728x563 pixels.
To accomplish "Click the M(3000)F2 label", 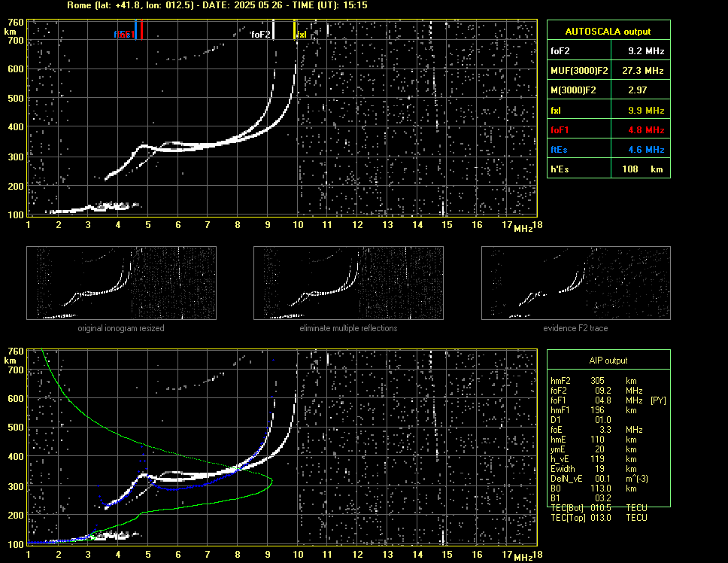I will coord(573,90).
